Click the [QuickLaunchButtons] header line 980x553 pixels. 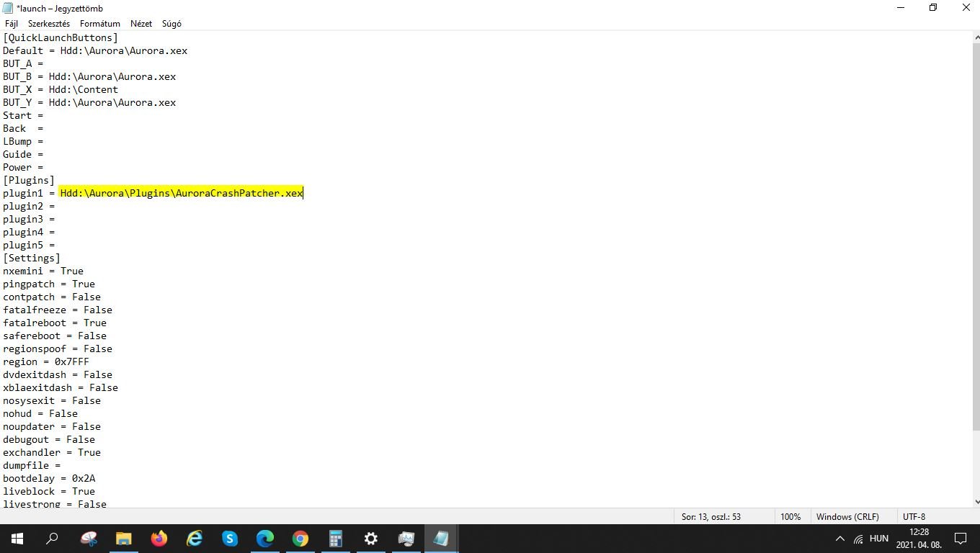click(61, 37)
